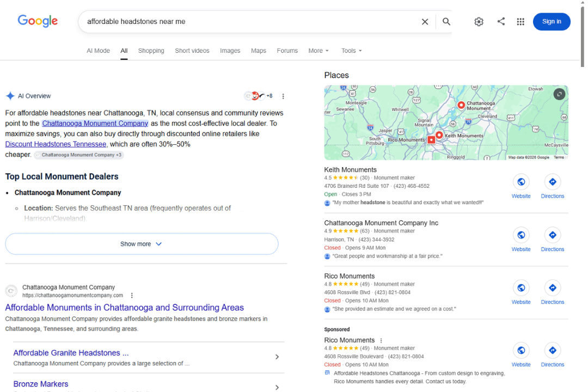Click the Chattanooga Monument map pin
Image resolution: width=588 pixels, height=392 pixels.
tap(461, 106)
